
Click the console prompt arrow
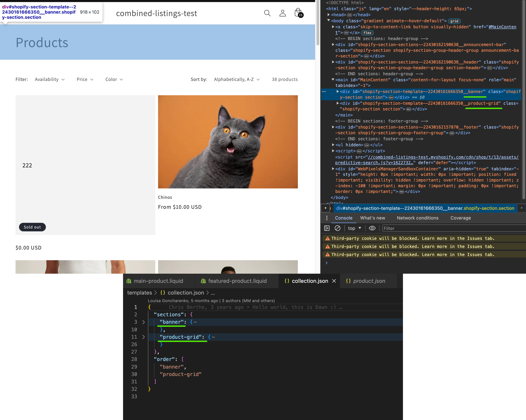[x=327, y=263]
